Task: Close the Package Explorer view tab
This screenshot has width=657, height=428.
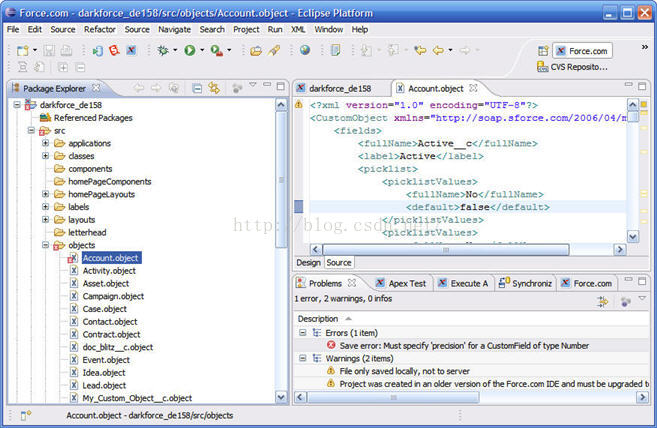Action: [96, 88]
